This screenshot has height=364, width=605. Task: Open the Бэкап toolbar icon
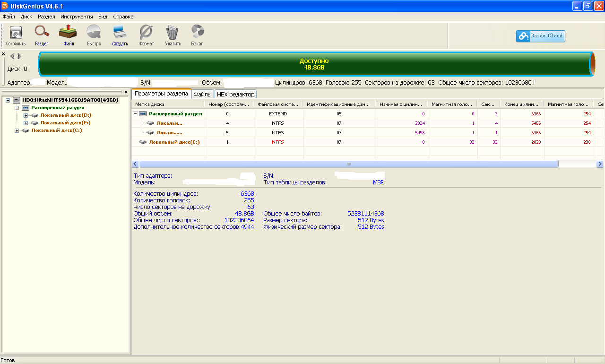198,35
